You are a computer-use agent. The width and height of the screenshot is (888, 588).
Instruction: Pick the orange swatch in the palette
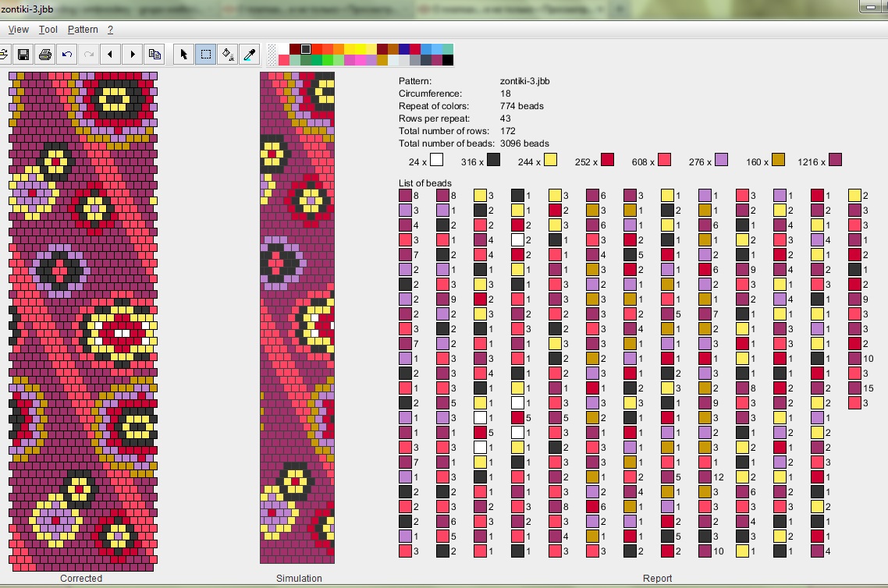click(339, 49)
